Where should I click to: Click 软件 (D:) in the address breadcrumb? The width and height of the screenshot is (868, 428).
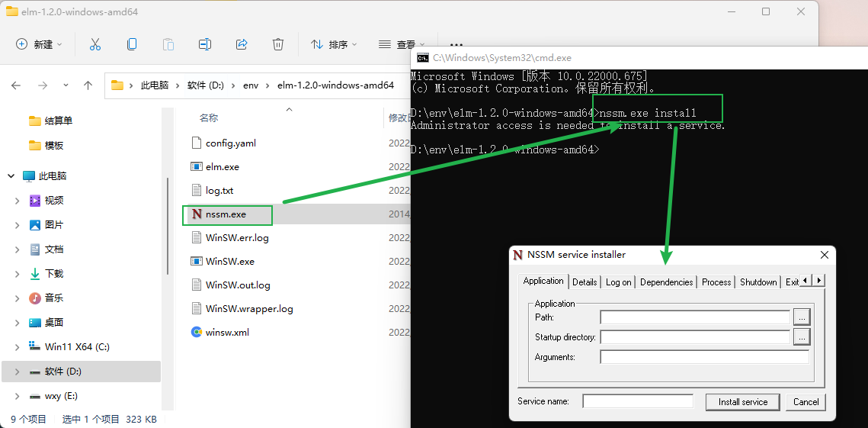pyautogui.click(x=205, y=85)
